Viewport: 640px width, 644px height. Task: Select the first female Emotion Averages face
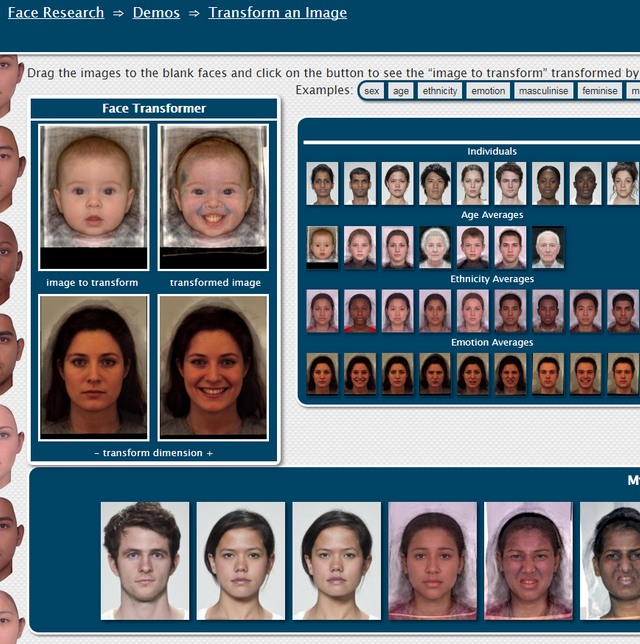pyautogui.click(x=322, y=374)
